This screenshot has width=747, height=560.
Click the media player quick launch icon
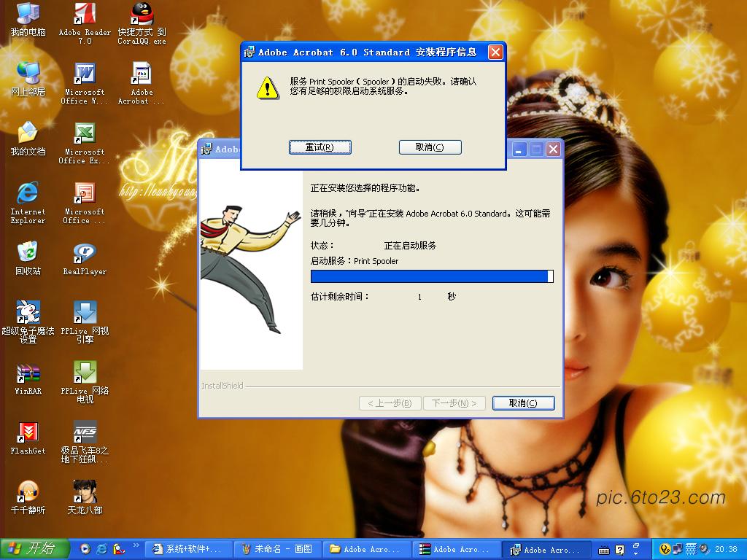pyautogui.click(x=85, y=549)
